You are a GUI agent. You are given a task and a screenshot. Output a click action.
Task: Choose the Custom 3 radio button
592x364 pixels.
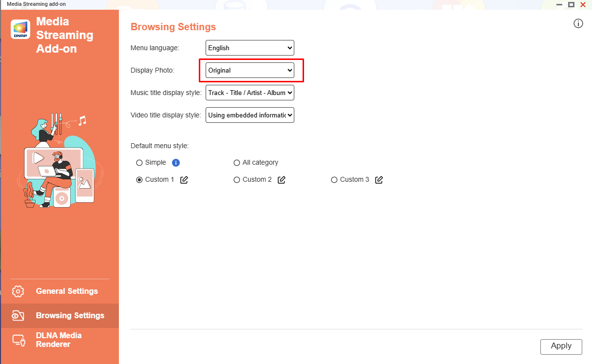pos(334,180)
